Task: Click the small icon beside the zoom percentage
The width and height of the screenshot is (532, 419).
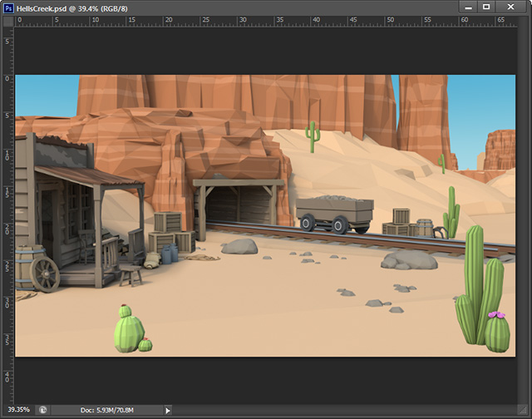Action: [x=43, y=410]
